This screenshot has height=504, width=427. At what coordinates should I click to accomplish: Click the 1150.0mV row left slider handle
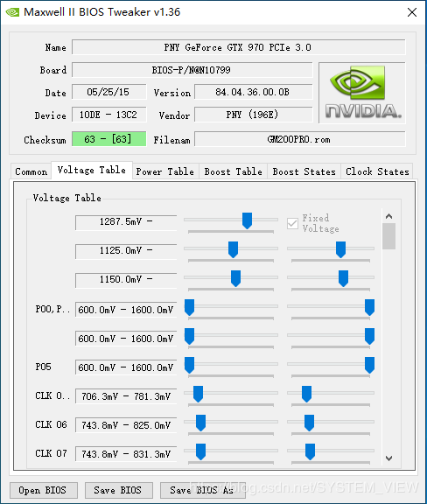tap(235, 278)
